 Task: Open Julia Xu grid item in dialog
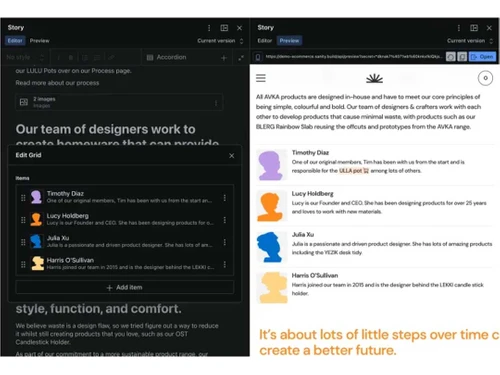(x=125, y=241)
